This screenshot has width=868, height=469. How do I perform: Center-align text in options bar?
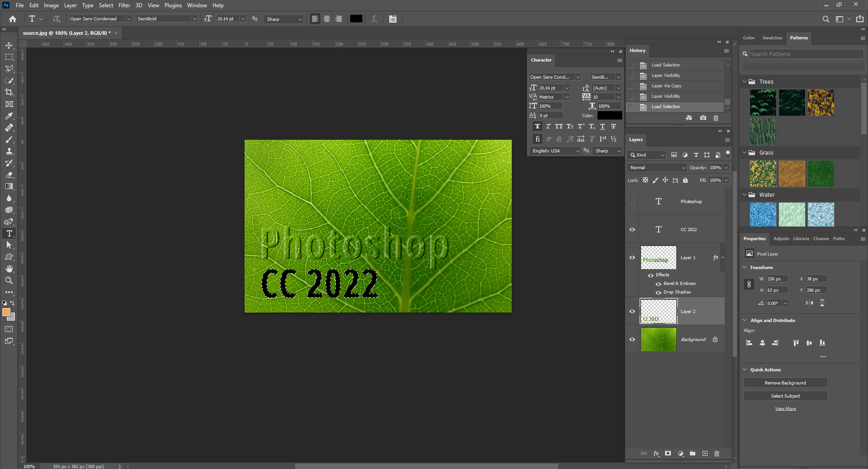pos(327,19)
